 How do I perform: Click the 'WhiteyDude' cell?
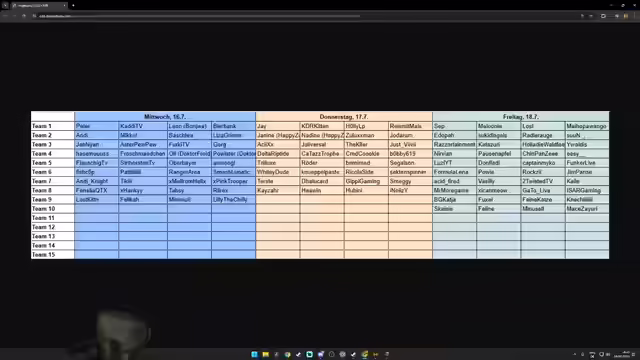(x=278, y=172)
